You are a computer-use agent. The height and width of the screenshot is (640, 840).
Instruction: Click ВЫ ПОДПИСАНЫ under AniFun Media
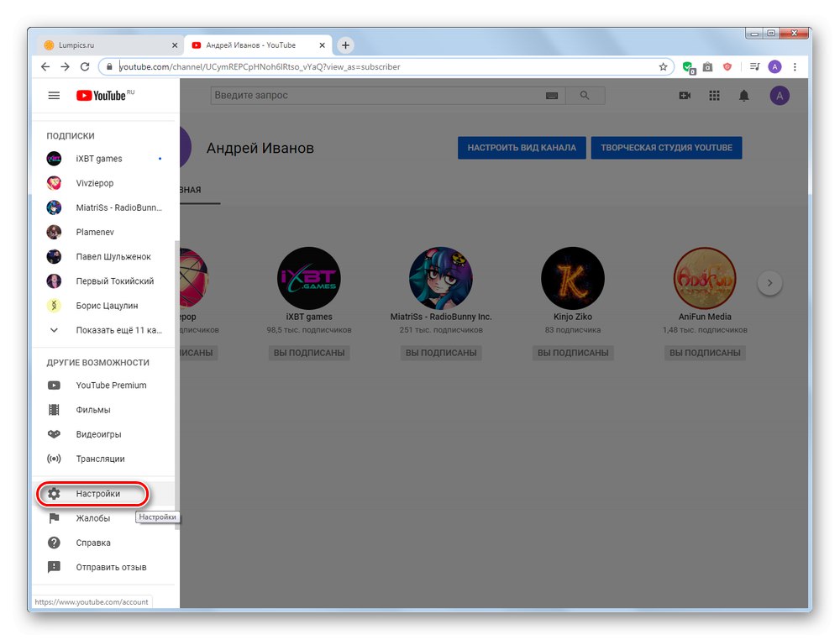click(x=705, y=353)
